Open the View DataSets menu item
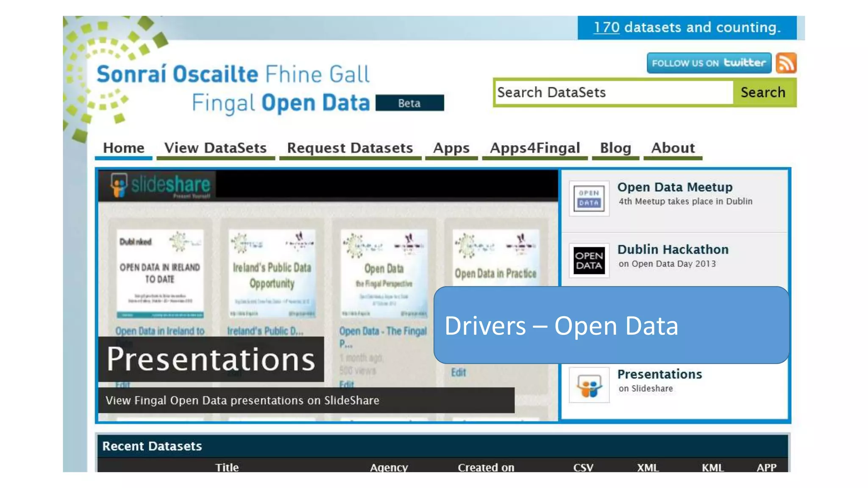The image size is (868, 488). pos(215,148)
